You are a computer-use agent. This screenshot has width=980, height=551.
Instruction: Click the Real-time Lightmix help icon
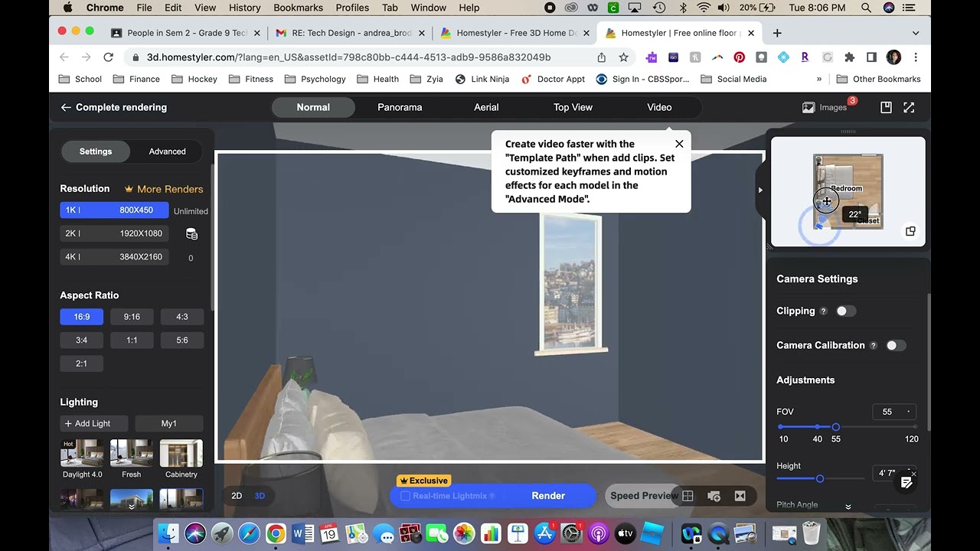pyautogui.click(x=492, y=497)
